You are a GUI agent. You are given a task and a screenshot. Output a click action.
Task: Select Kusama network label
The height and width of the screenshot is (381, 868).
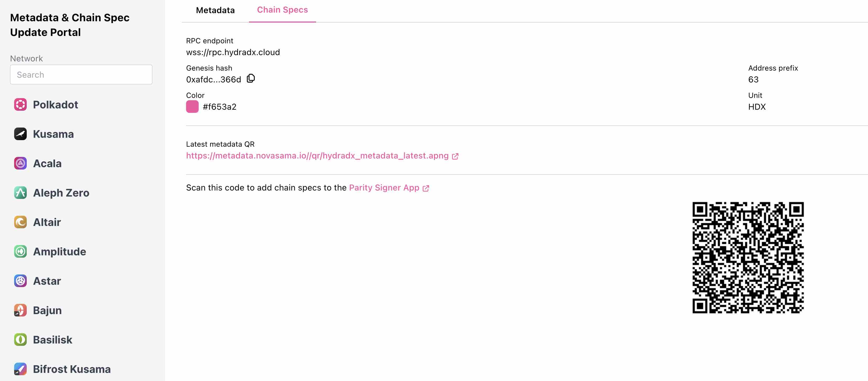53,134
